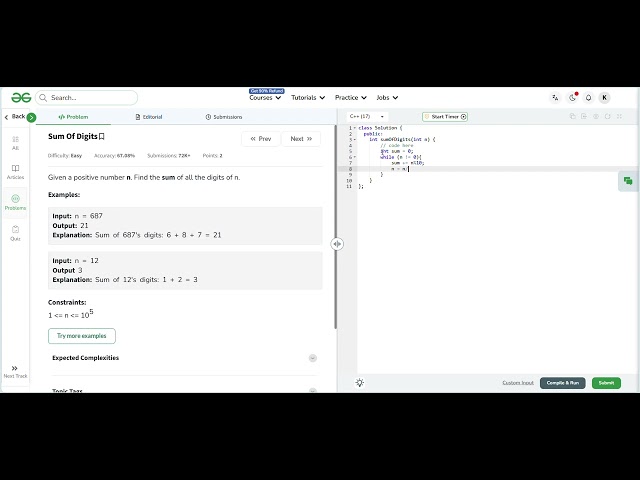Click the text 'Input: n = 687'
The height and width of the screenshot is (480, 640).
point(78,216)
